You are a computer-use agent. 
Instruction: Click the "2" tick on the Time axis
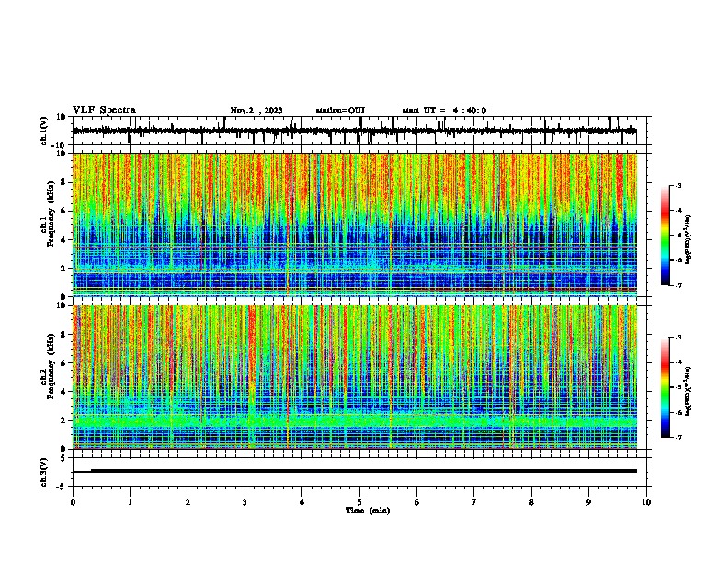[188, 502]
